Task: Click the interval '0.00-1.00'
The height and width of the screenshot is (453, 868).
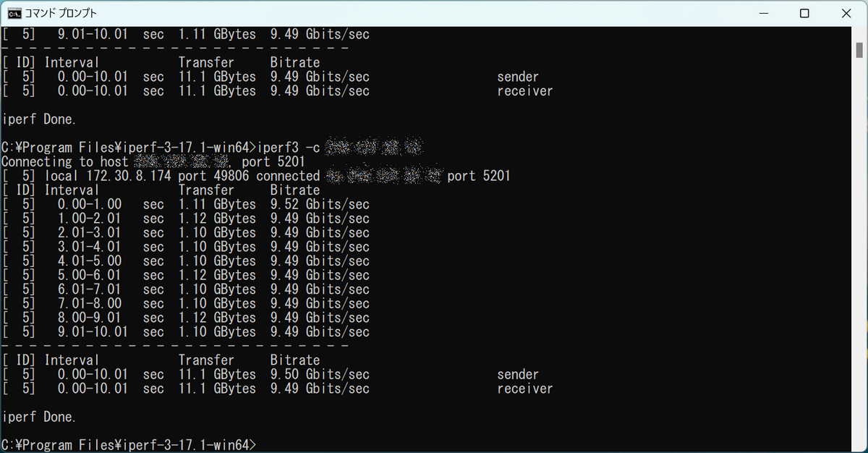Action: click(90, 205)
